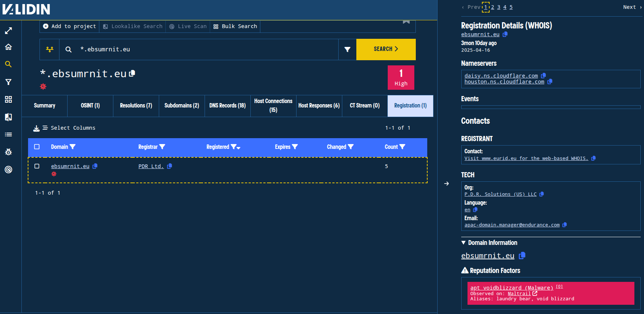Click red bug icon in ebsumrnit.eu row

point(54,174)
